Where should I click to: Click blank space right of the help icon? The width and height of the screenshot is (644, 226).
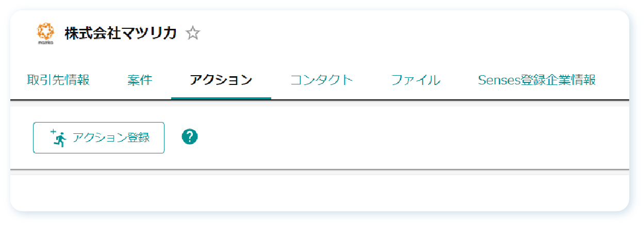pyautogui.click(x=402, y=137)
